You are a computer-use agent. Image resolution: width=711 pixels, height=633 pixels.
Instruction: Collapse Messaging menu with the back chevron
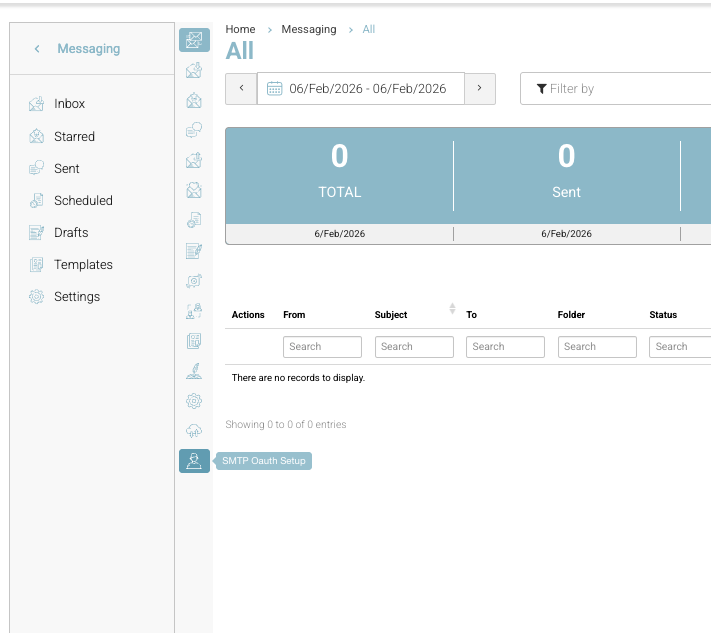click(x=37, y=49)
